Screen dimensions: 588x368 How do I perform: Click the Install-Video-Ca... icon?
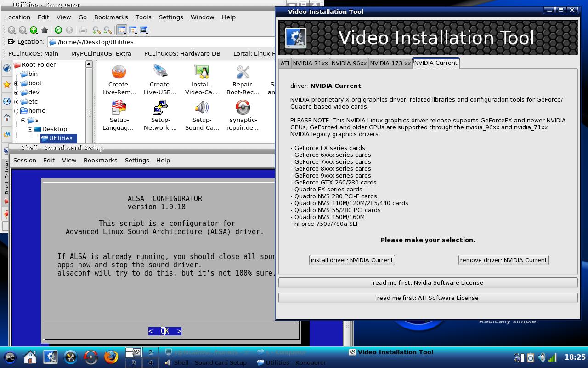click(x=202, y=79)
